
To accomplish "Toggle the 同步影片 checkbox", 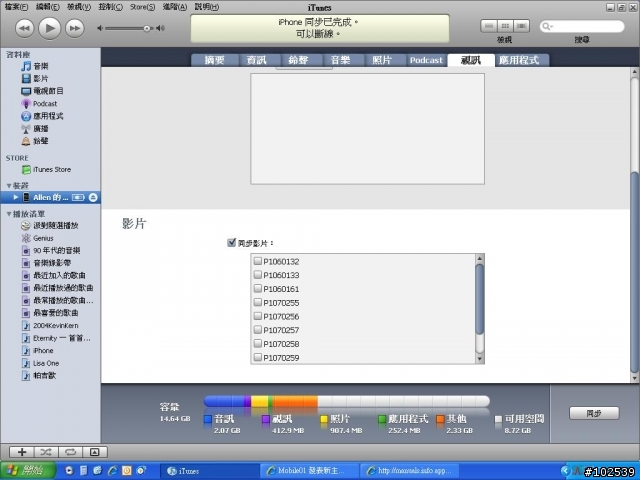I will coord(231,243).
